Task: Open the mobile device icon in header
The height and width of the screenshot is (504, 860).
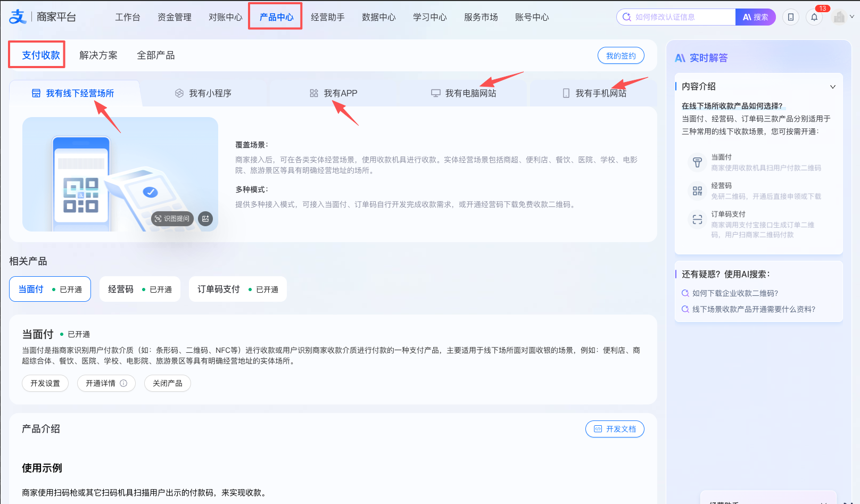Action: [791, 17]
